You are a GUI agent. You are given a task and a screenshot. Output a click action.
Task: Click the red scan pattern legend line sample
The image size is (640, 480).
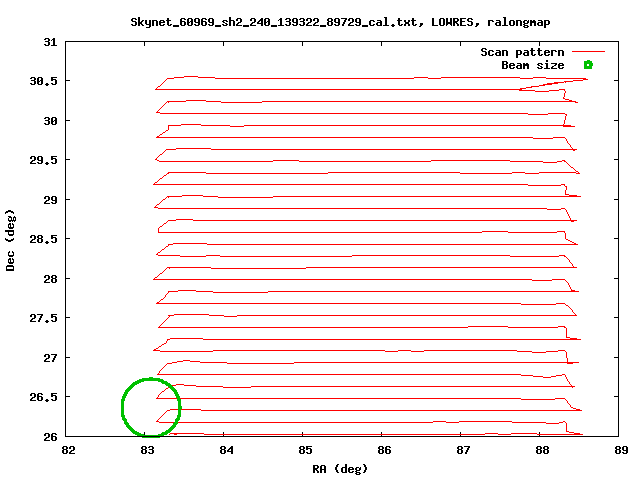589,52
